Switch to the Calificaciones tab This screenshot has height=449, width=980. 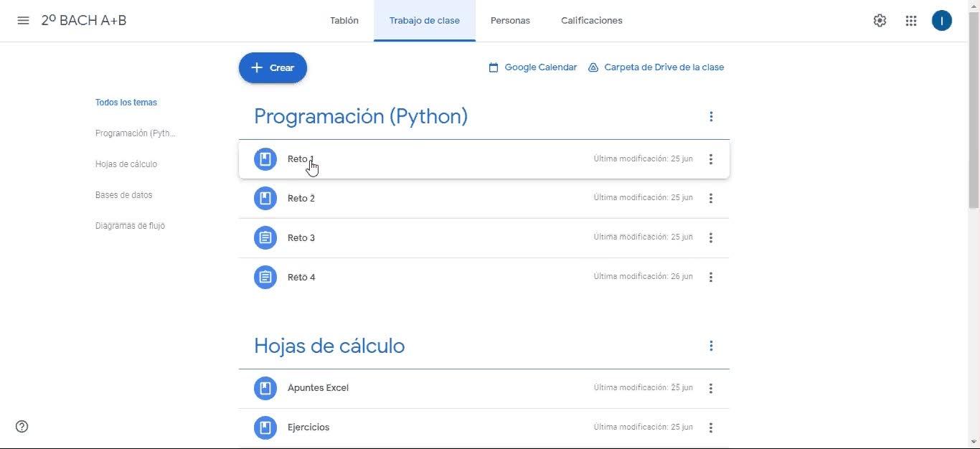(592, 21)
